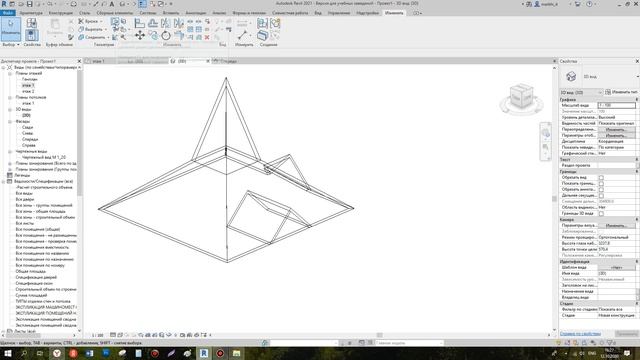Switch to the Вставить ribbon tab
640x360 pixels.
click(171, 13)
